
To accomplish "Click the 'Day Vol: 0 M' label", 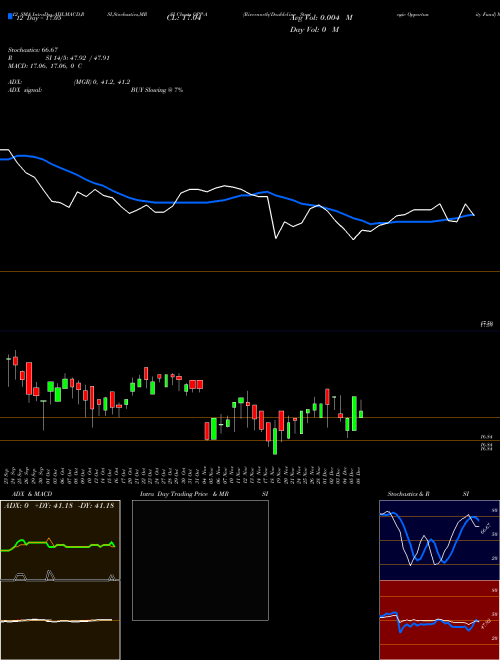I will pyautogui.click(x=314, y=29).
